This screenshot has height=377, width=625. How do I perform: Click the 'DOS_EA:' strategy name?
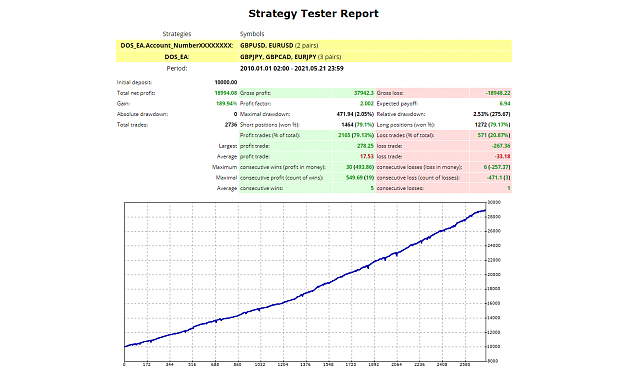point(177,57)
